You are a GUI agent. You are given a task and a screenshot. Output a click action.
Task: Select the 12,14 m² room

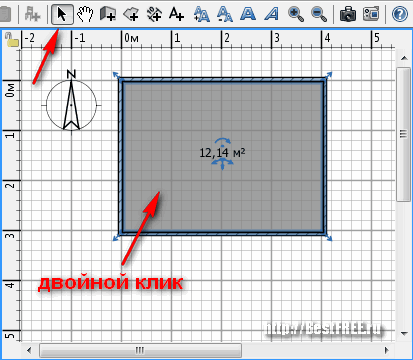[x=222, y=157]
